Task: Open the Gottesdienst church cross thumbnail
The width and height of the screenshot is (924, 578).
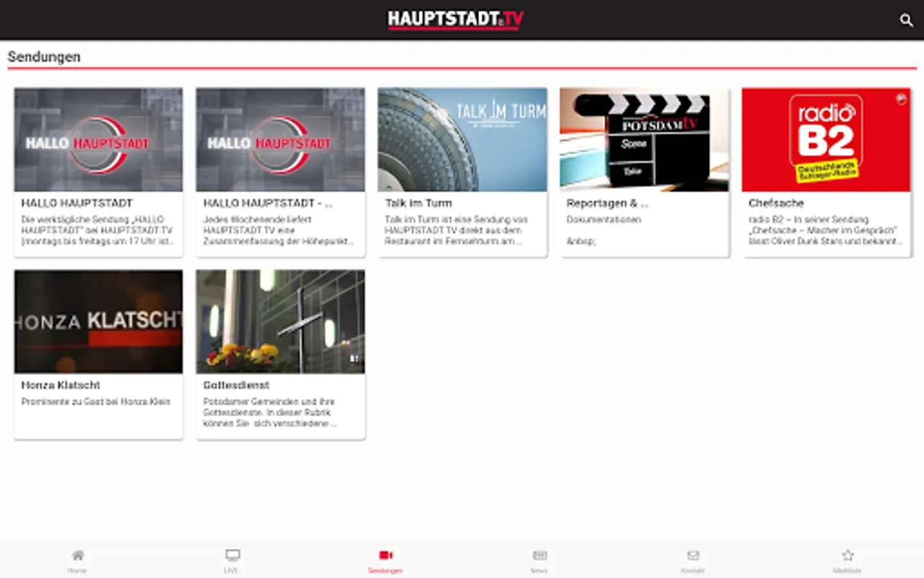Action: click(x=280, y=322)
